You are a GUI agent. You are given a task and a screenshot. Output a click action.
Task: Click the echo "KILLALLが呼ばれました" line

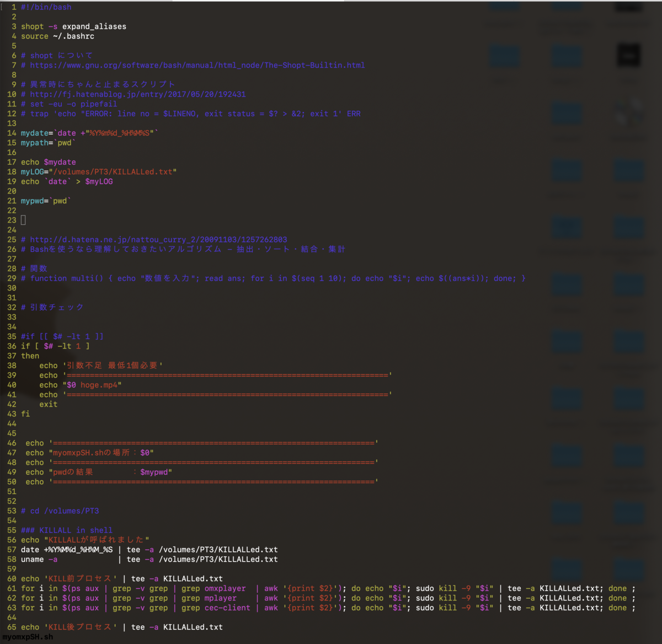(x=85, y=540)
